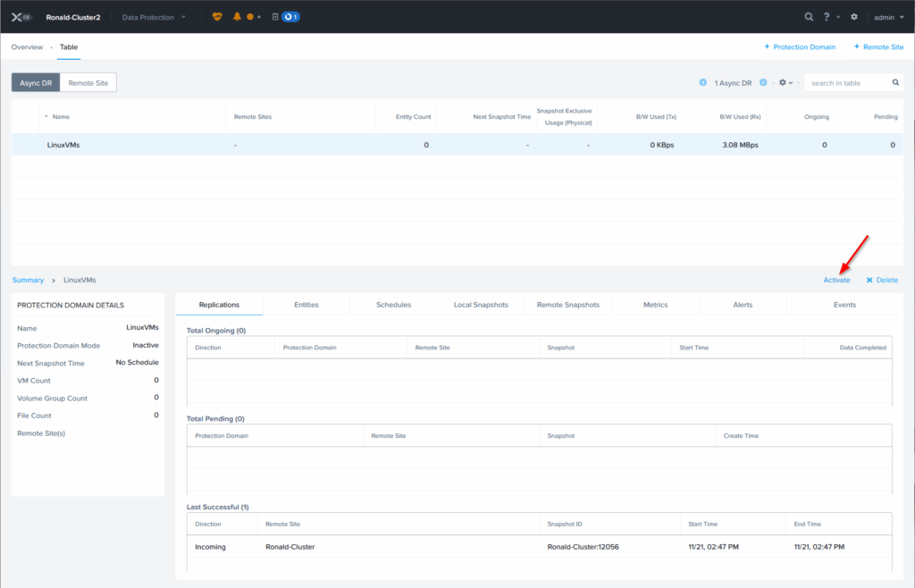
Task: Open the settings gear in top bar
Action: click(x=854, y=16)
